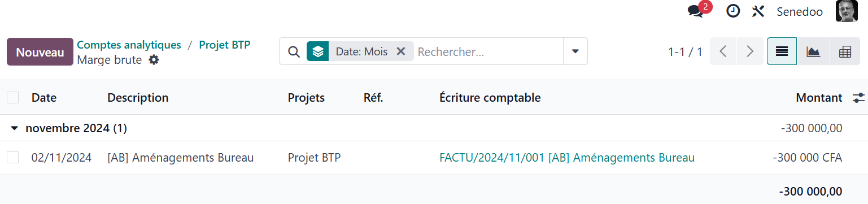This screenshot has height=204, width=868.
Task: Go to Comptes analytiques breadcrumb
Action: point(129,45)
